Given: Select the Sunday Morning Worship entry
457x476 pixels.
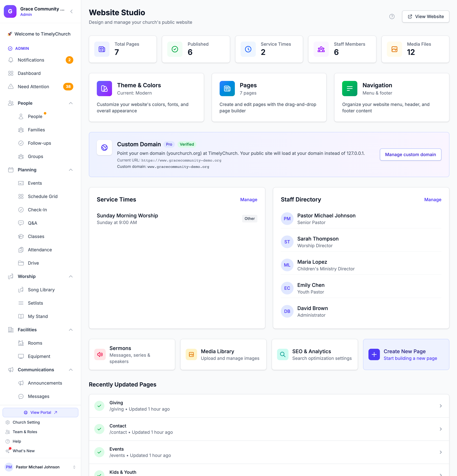Looking at the screenshot, I should pyautogui.click(x=177, y=219).
